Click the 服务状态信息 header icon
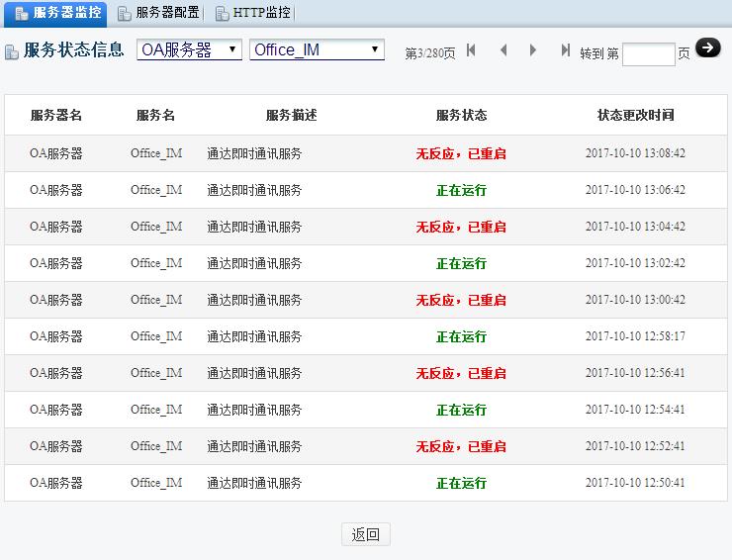The image size is (732, 560). click(12, 52)
